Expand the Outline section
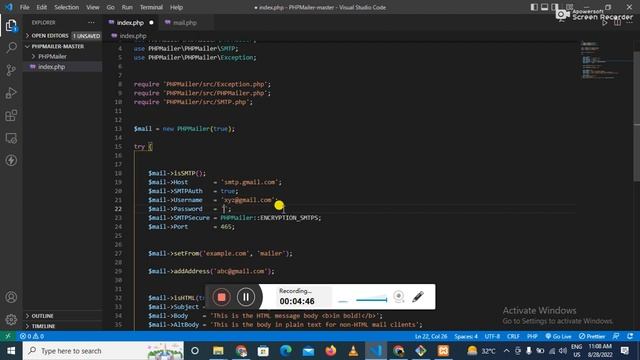Image resolution: width=640 pixels, height=360 pixels. (42, 316)
